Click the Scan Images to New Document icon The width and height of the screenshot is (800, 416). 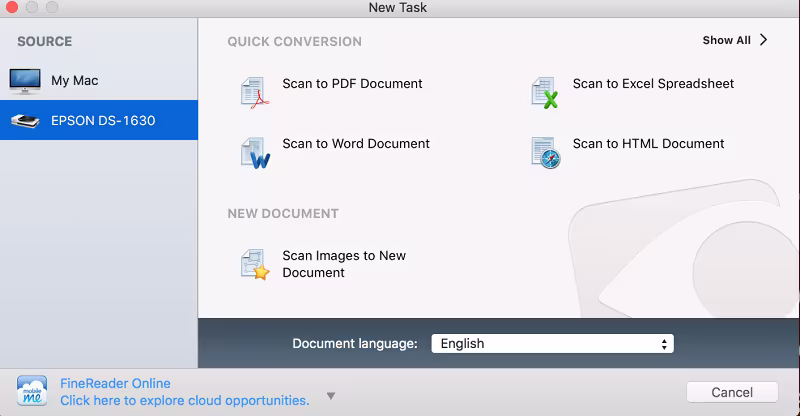(255, 264)
